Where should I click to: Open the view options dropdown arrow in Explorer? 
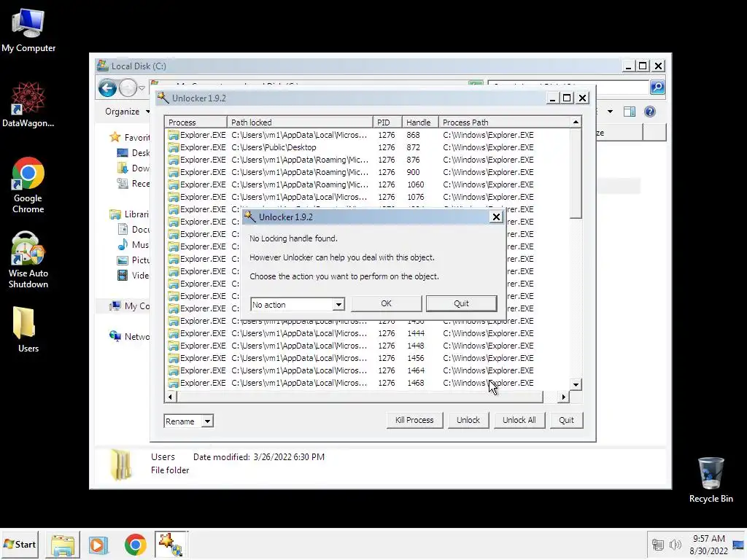point(610,112)
